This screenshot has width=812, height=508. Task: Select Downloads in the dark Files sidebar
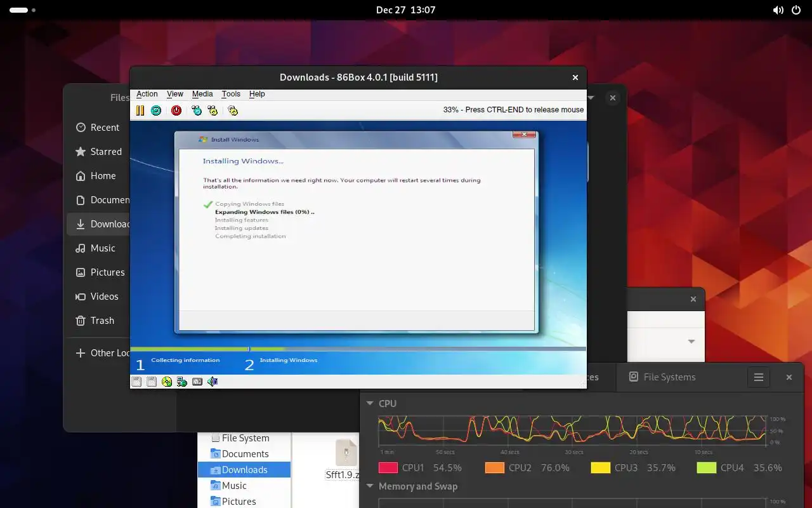98,224
